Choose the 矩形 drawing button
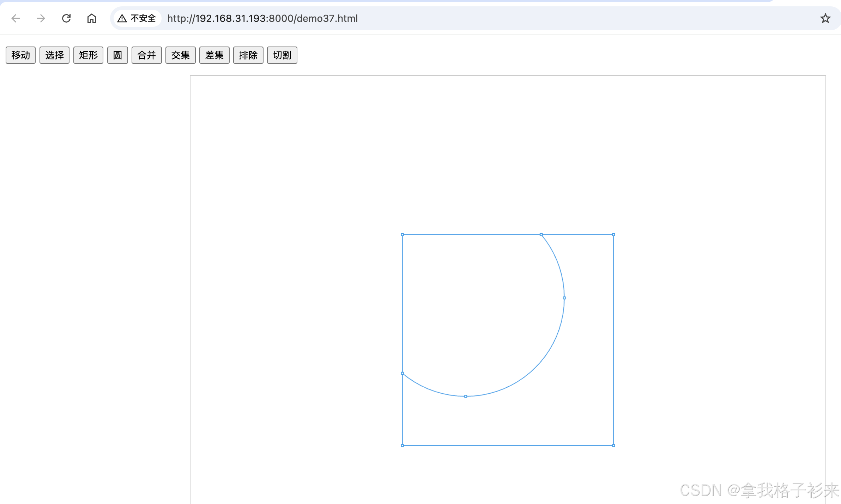Screen dimensions: 841x504 (x=89, y=55)
